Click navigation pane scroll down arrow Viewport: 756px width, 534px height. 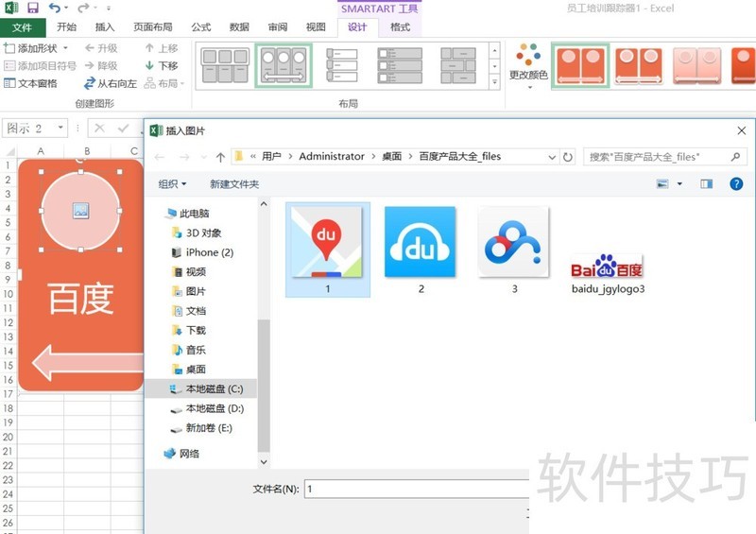tap(264, 462)
